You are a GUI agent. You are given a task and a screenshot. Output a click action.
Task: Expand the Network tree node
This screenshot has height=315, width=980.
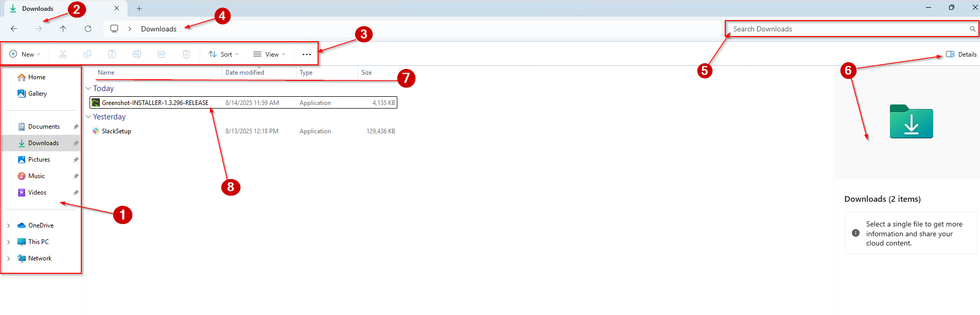(x=9, y=258)
